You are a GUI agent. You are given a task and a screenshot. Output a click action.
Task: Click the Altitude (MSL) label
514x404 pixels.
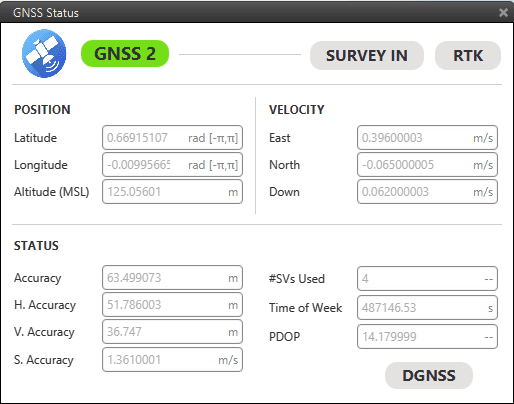pyautogui.click(x=52, y=192)
